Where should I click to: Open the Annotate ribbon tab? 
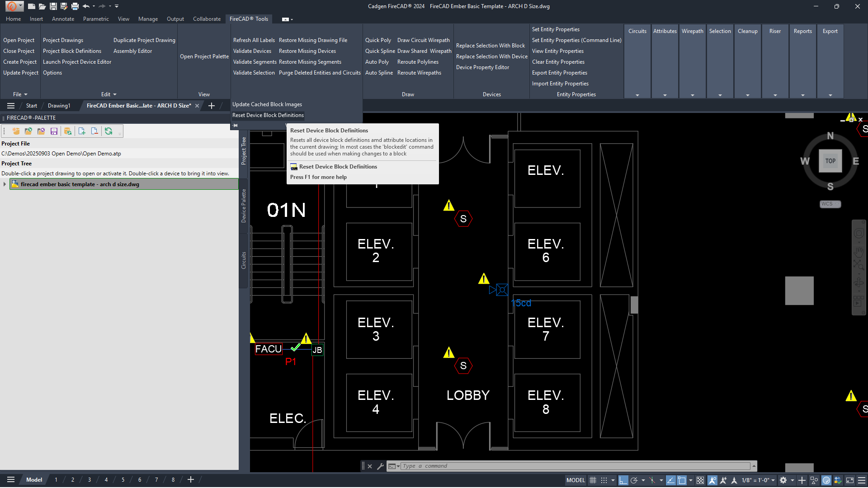63,19
